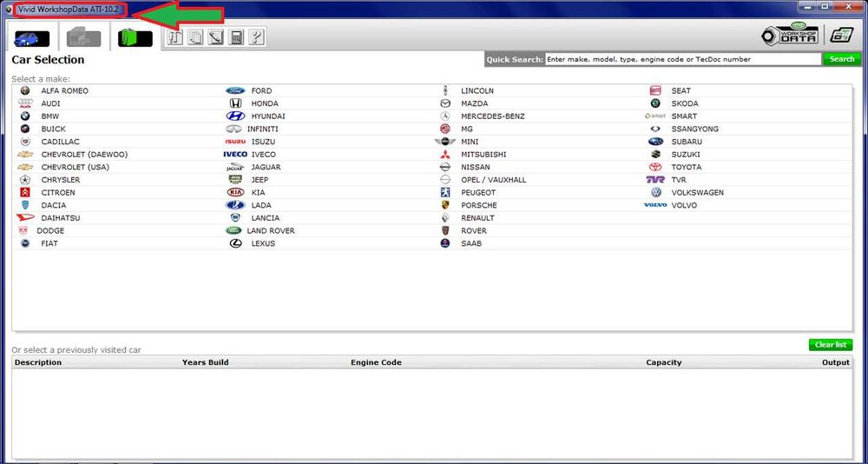This screenshot has height=464, width=868.
Task: Select the Mercedes-Benz star logo
Action: pyautogui.click(x=445, y=116)
